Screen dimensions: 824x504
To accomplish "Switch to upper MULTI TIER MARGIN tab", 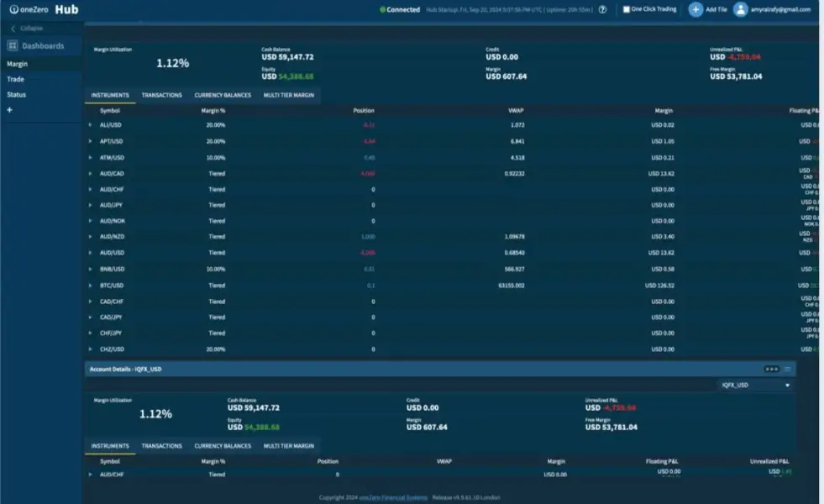I will [288, 95].
